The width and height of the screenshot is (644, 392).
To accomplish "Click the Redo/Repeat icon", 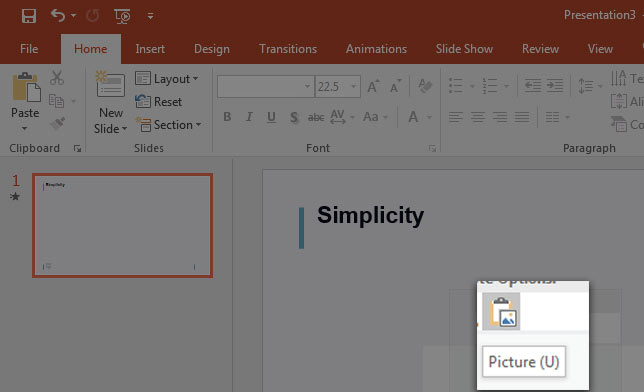I will (93, 16).
